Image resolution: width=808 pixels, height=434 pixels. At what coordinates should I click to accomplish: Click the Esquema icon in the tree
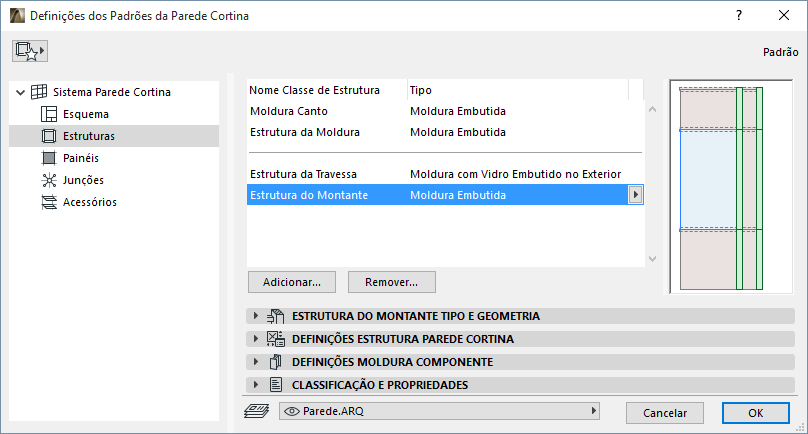point(49,114)
